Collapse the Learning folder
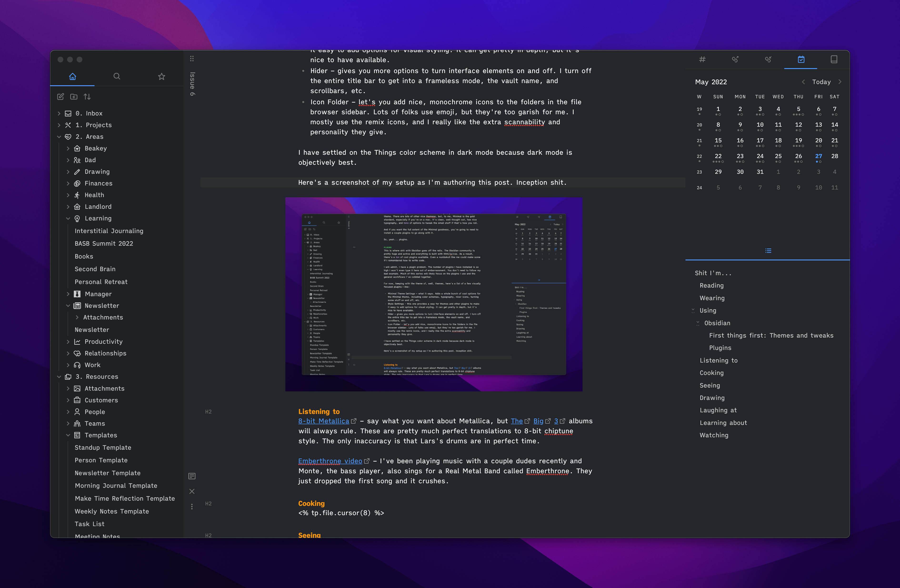 tap(68, 219)
